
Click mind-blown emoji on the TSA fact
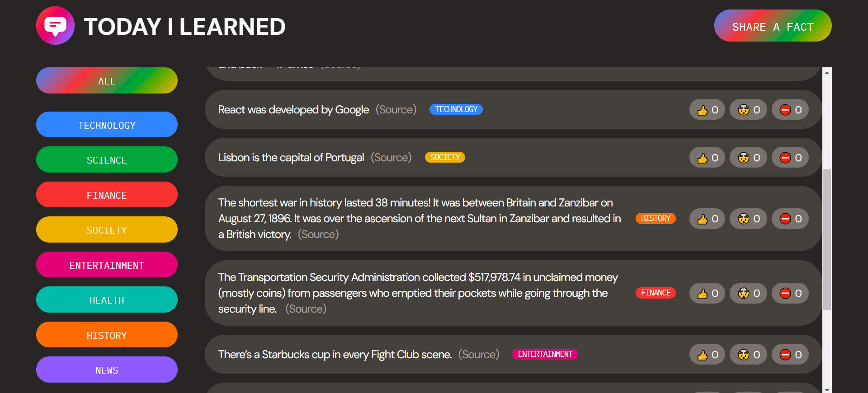(x=748, y=293)
